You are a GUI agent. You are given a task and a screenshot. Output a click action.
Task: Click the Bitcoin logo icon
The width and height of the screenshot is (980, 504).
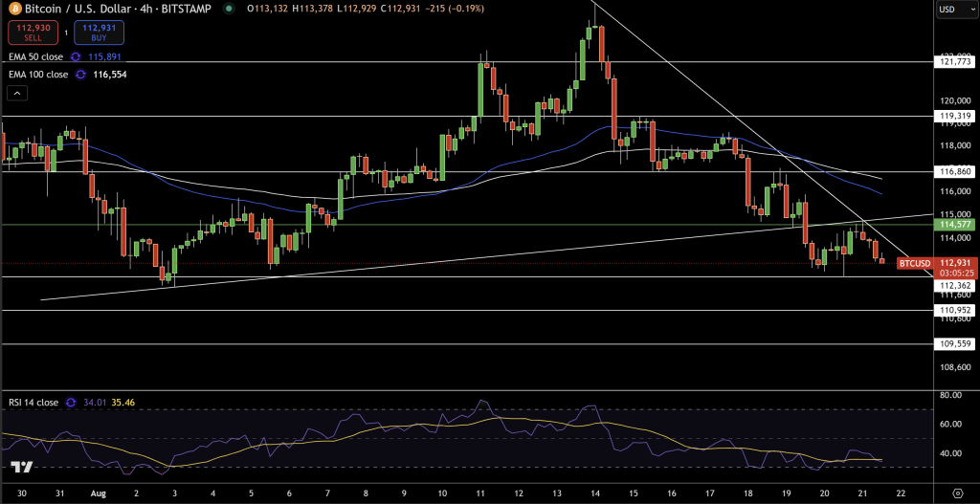coord(13,9)
